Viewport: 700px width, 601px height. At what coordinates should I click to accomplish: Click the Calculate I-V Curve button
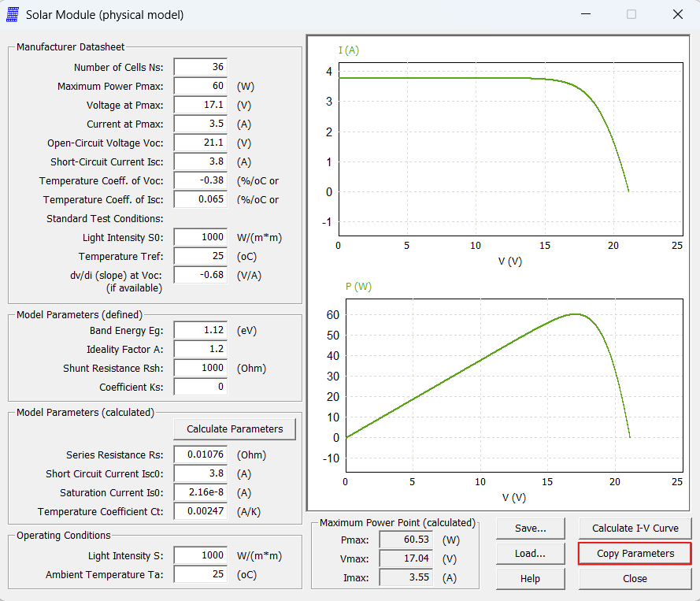[x=635, y=529]
